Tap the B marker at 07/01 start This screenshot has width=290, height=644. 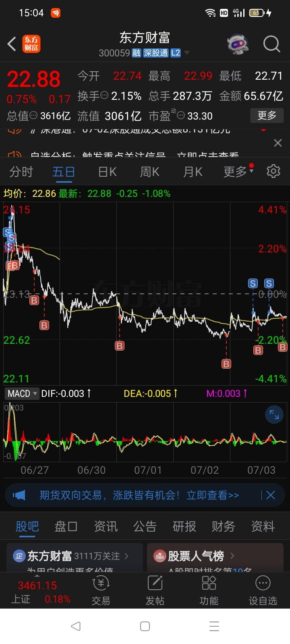(120, 346)
